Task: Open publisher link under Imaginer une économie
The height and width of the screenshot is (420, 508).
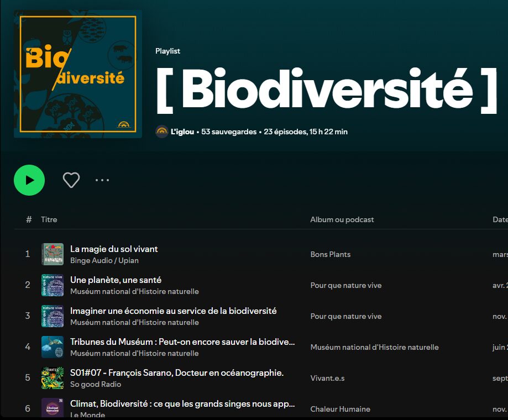Action: coord(134,323)
